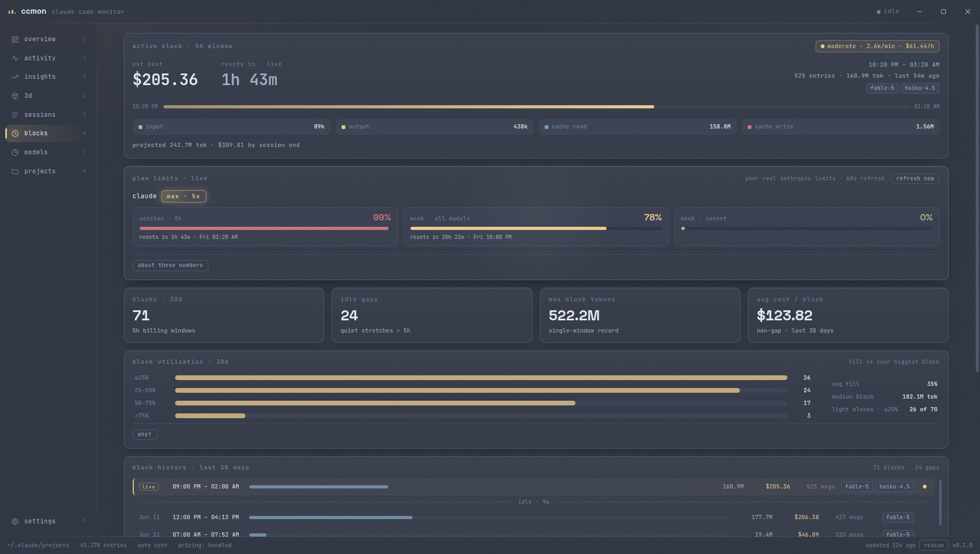Click the activity pulse icon

click(15, 58)
